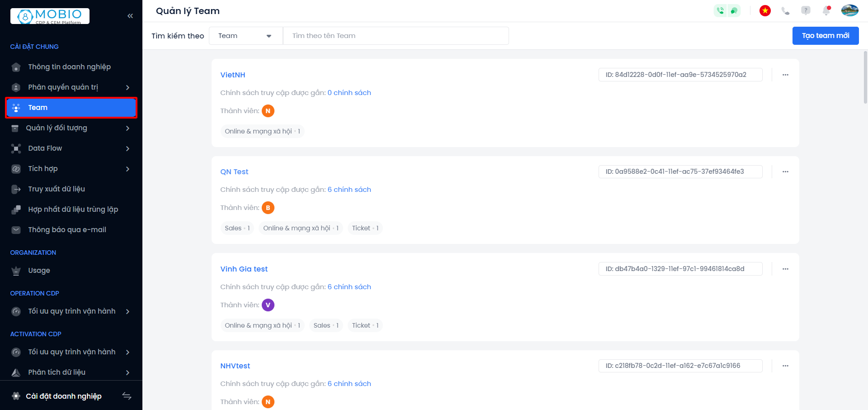The width and height of the screenshot is (868, 410).
Task: Click the help question mark icon
Action: point(806,11)
